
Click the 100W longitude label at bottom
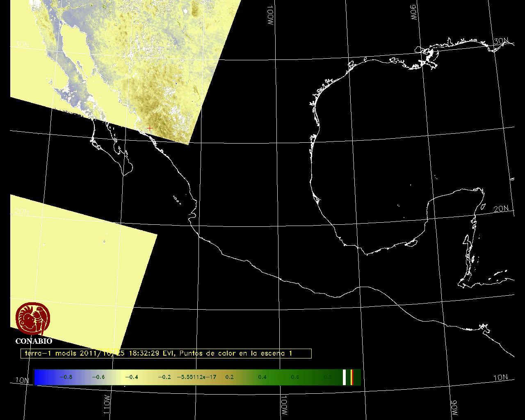(284, 406)
